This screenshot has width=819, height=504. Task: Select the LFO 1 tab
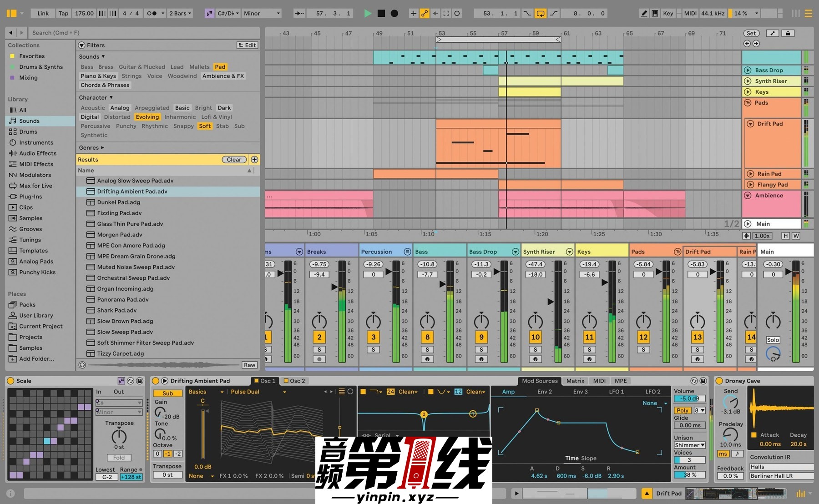click(617, 392)
